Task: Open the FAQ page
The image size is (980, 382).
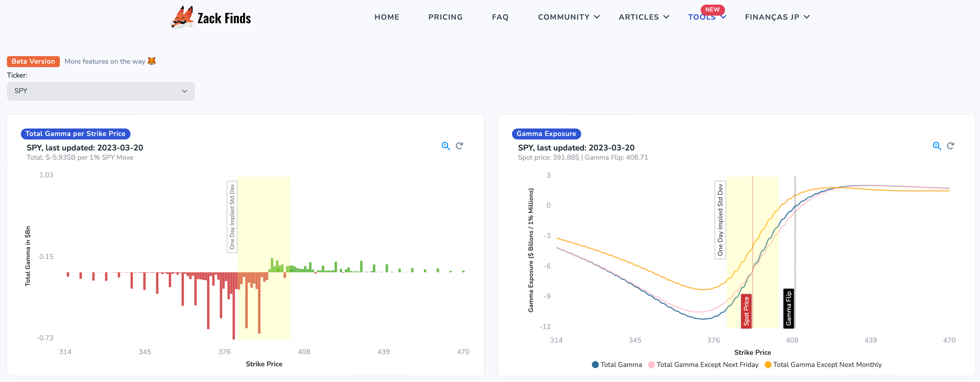Action: tap(500, 17)
